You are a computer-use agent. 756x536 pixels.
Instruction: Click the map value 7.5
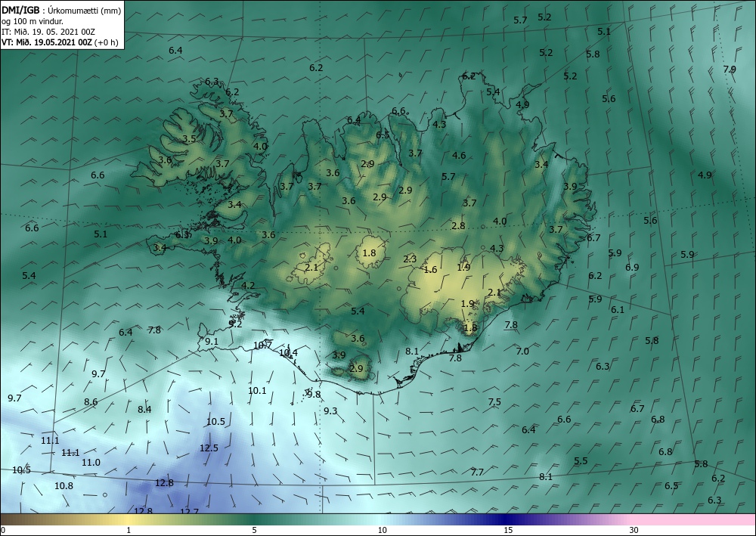pos(494,401)
